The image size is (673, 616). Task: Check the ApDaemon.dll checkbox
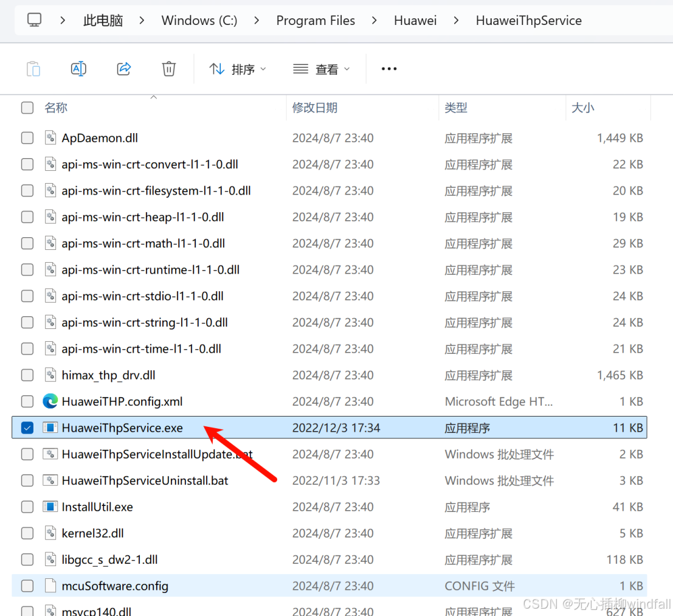tap(27, 138)
